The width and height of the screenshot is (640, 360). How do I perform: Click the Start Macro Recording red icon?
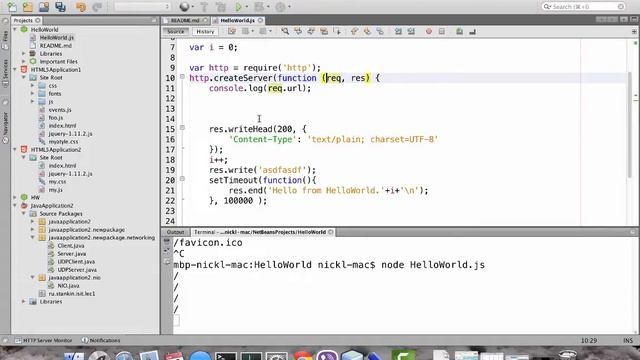pos(429,31)
